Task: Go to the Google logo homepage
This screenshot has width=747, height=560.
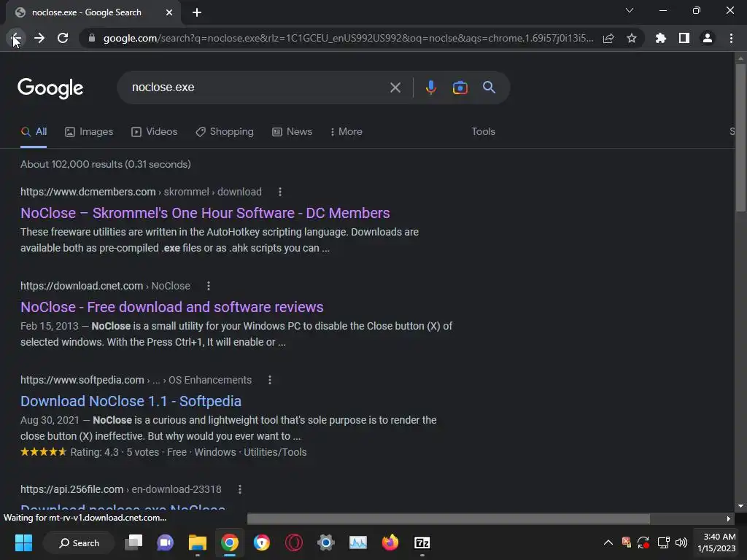Action: click(50, 88)
